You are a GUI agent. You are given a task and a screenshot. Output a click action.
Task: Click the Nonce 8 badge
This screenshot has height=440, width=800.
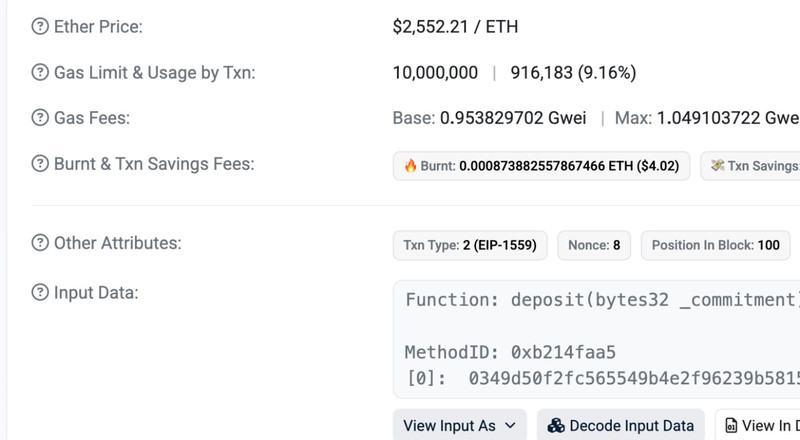[594, 245]
